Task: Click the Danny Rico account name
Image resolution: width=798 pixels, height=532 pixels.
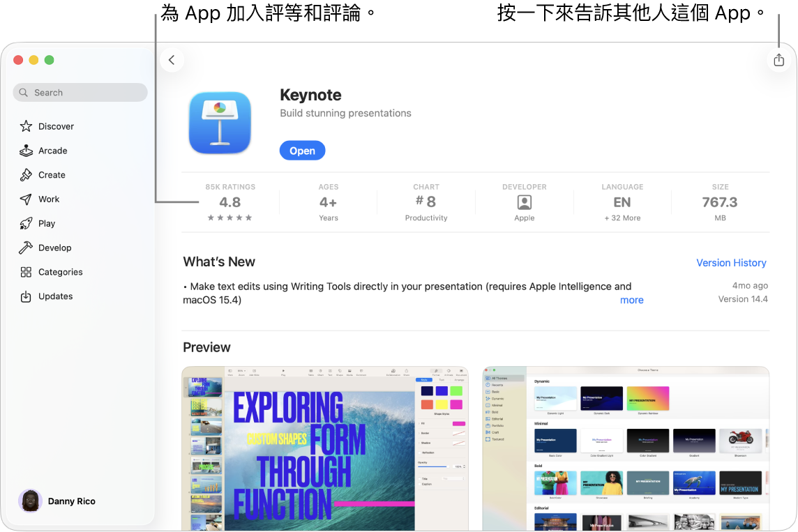Action: (72, 501)
